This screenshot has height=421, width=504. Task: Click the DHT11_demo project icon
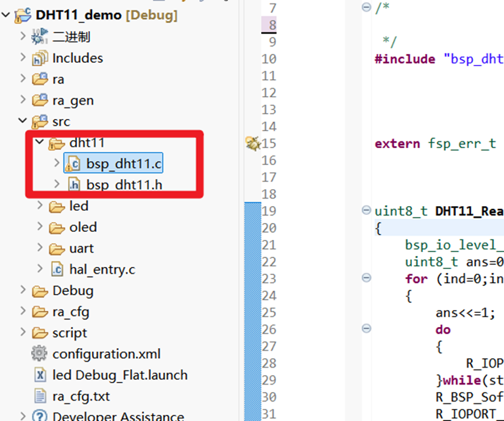pos(23,16)
